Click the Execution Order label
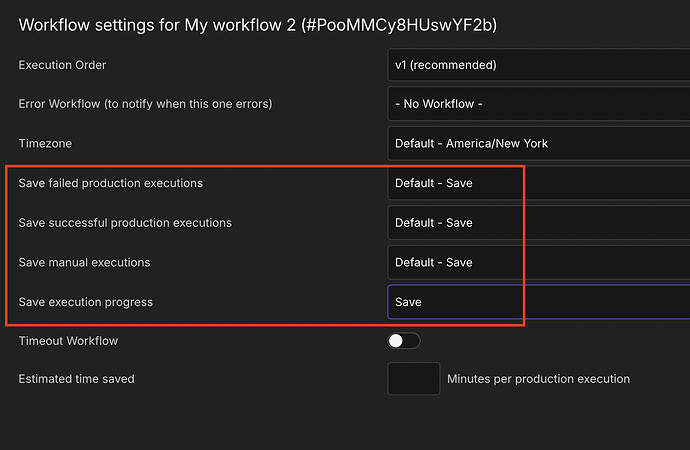 pyautogui.click(x=62, y=65)
